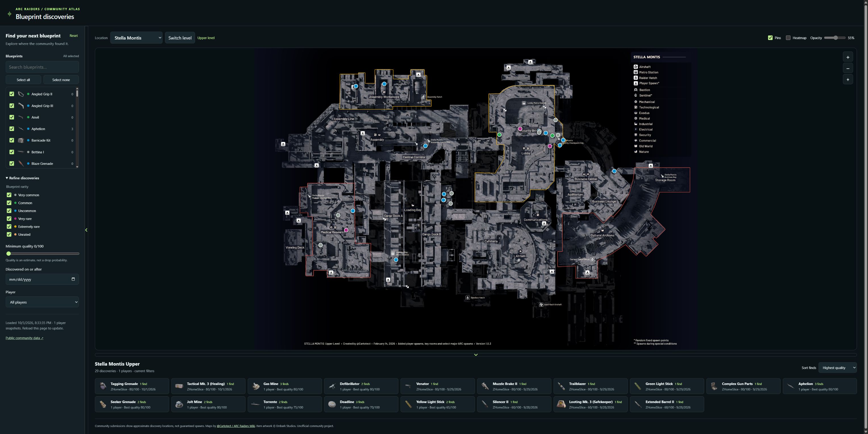This screenshot has height=434, width=868.
Task: Click the Complex Gun Parts item icon
Action: 714,386
